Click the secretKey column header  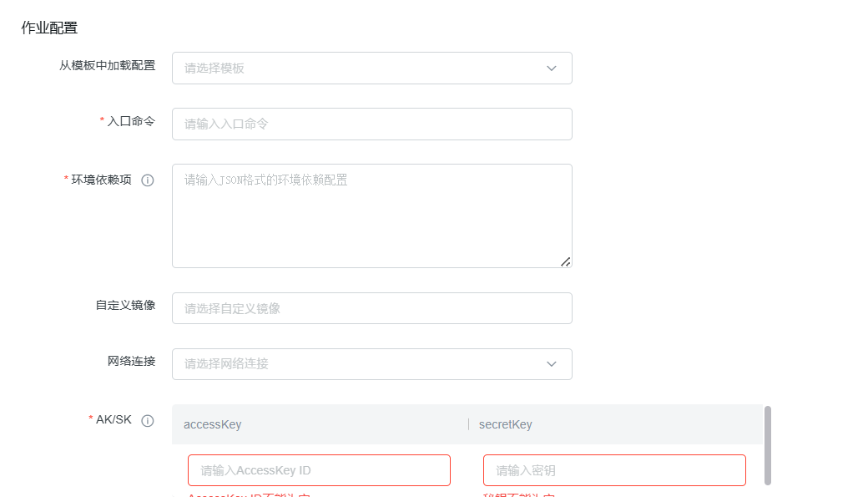(x=506, y=424)
